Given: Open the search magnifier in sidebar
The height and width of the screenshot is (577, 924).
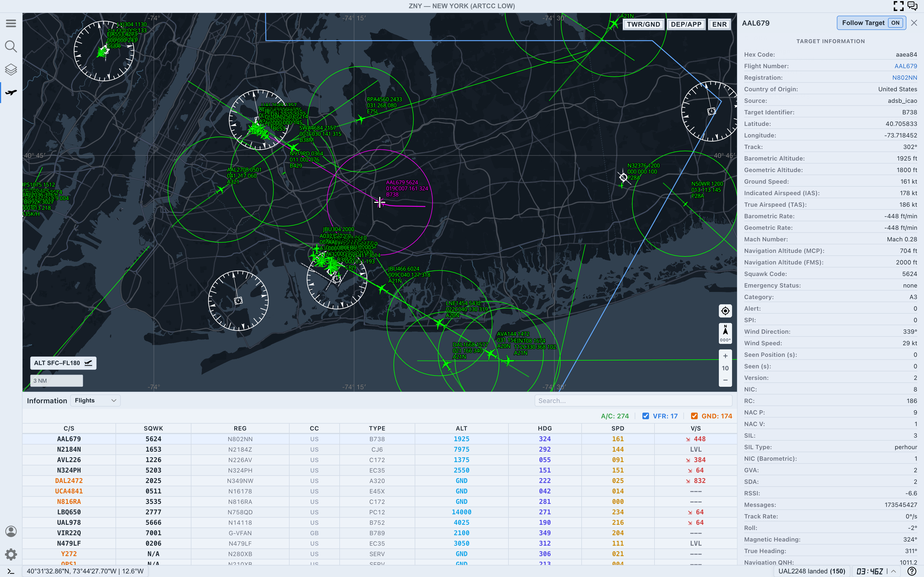Looking at the screenshot, I should [x=11, y=46].
